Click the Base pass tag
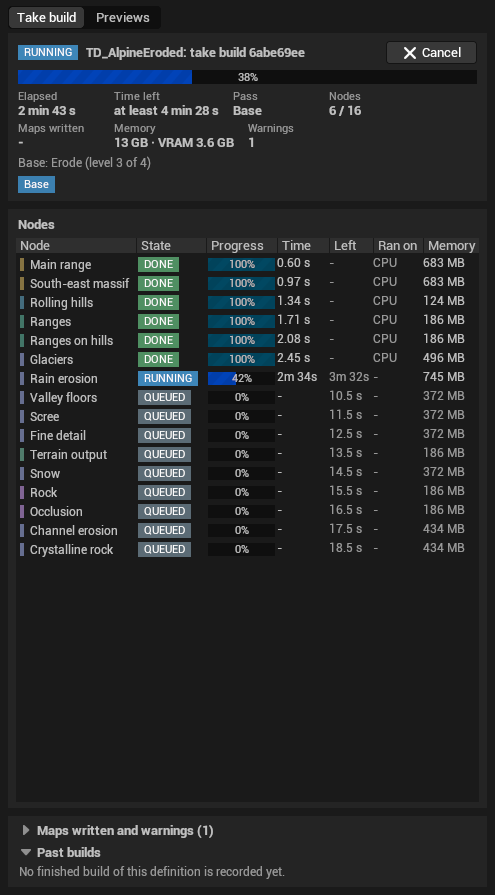495x895 pixels. [37, 184]
